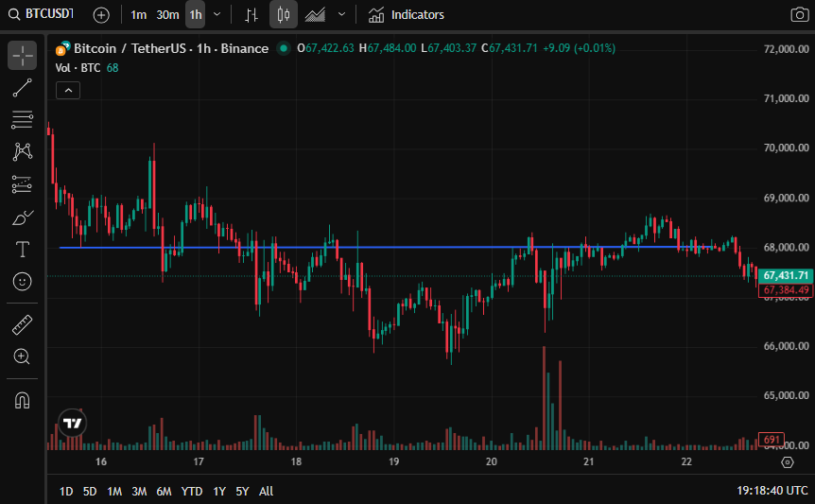This screenshot has height=504, width=815.
Task: Collapse the indicator legend chevron
Action: point(68,91)
